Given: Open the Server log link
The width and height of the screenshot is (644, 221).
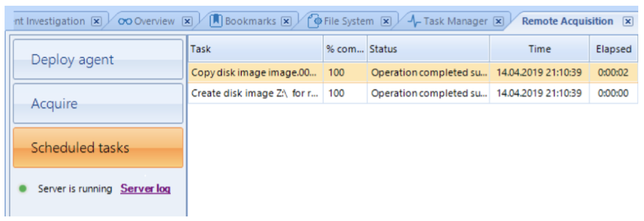Looking at the screenshot, I should point(146,189).
